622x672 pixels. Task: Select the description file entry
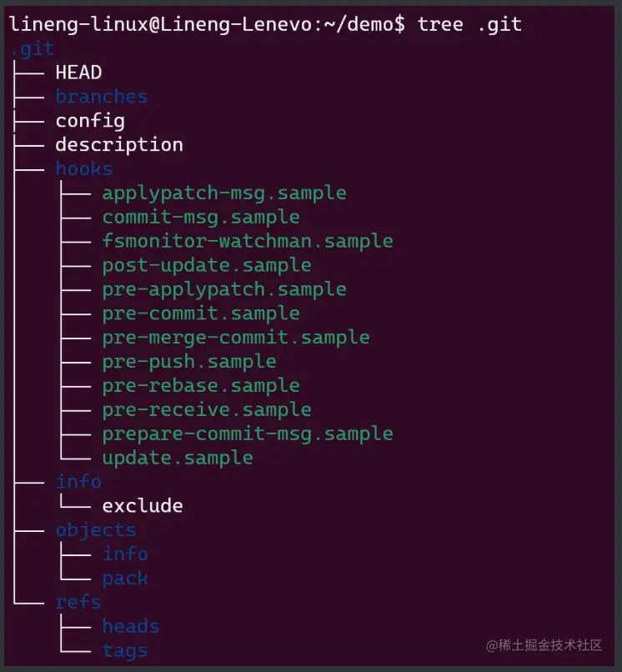[119, 145]
